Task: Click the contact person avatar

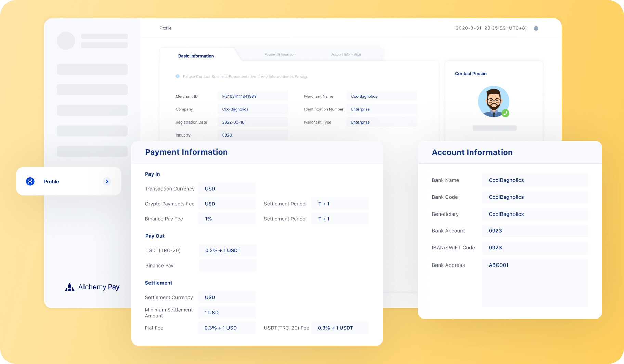Action: [493, 101]
